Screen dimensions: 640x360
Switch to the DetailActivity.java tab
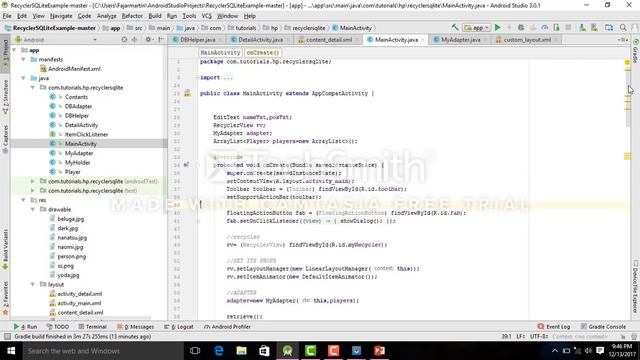click(260, 40)
